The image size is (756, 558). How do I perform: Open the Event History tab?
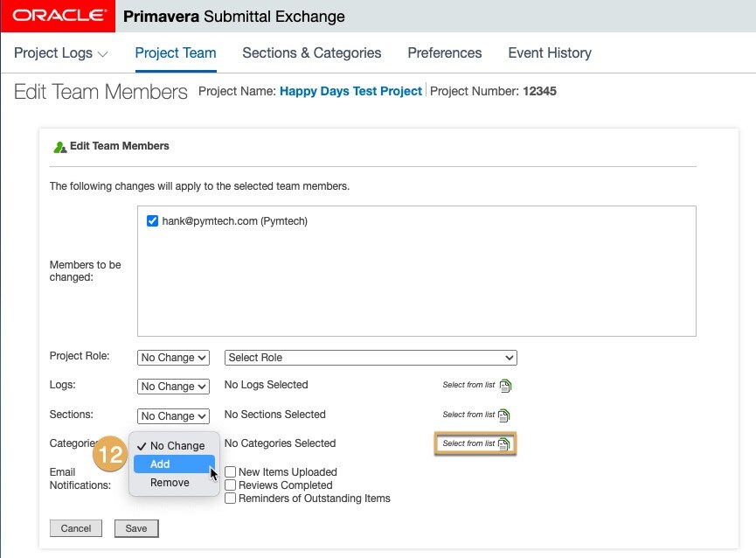[x=550, y=53]
